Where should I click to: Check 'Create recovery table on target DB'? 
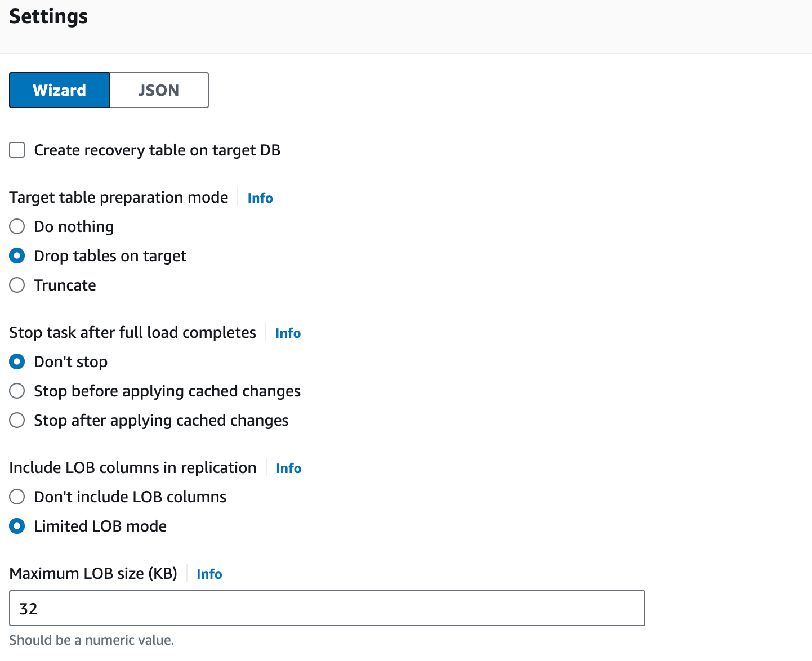tap(16, 150)
